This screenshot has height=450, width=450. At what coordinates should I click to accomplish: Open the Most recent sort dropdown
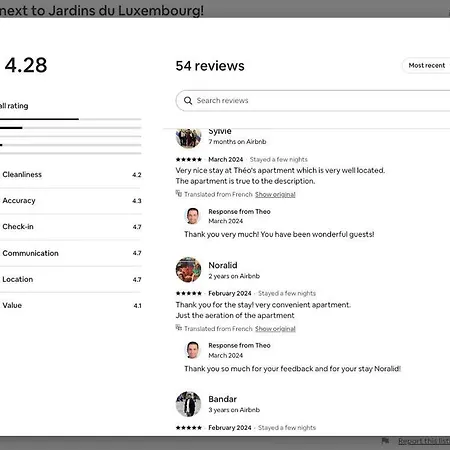pyautogui.click(x=426, y=65)
